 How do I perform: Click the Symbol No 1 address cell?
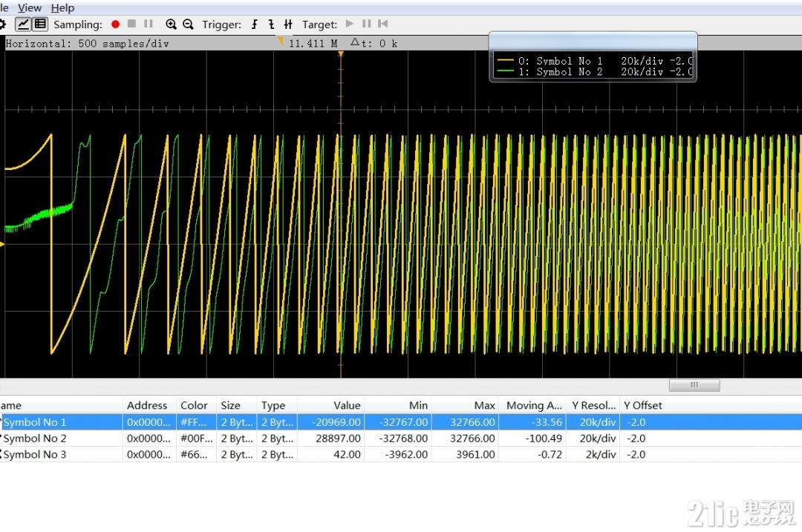[149, 422]
